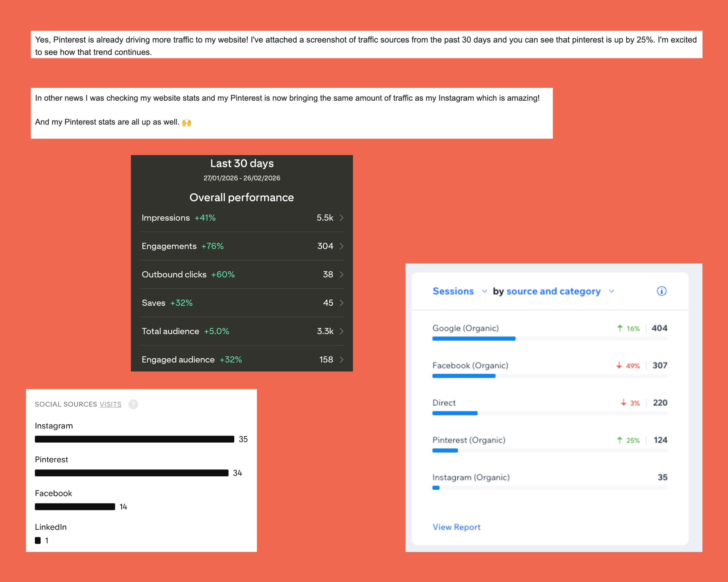Viewport: 728px width, 582px height.
Task: Click the Impressions +41% change
Action: (x=205, y=218)
